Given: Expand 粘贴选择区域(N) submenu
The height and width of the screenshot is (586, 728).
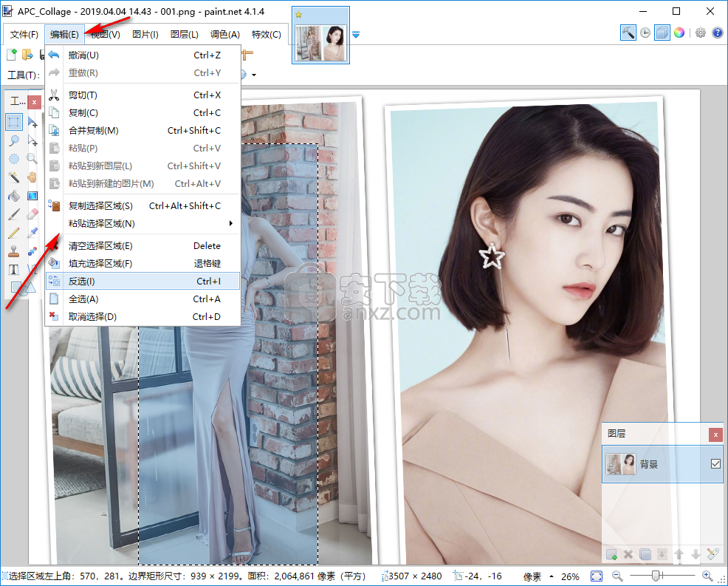Looking at the screenshot, I should point(142,223).
